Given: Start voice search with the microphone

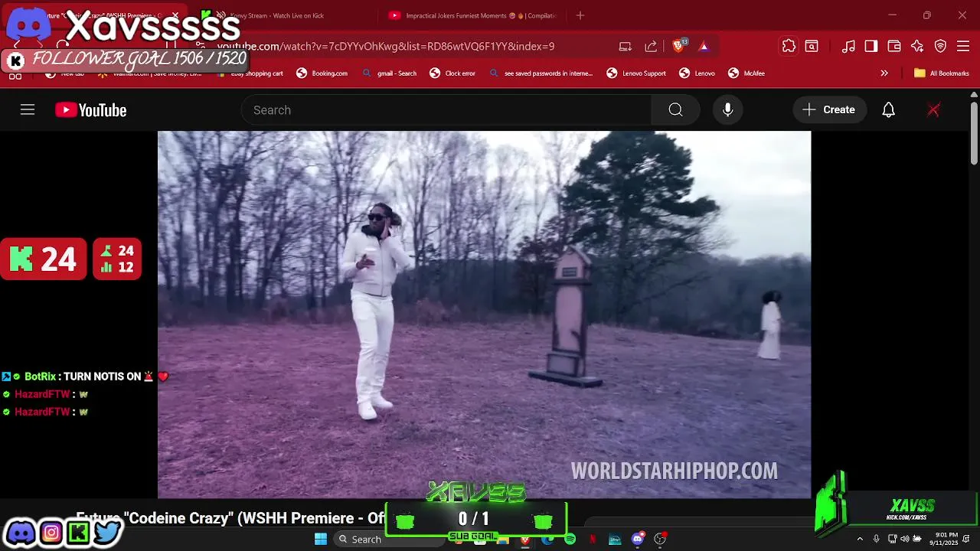Looking at the screenshot, I should pyautogui.click(x=727, y=110).
